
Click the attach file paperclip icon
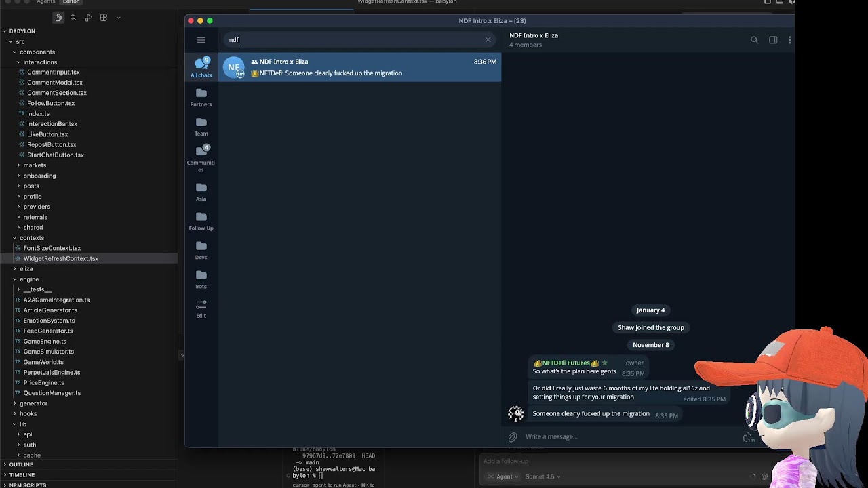pos(513,437)
